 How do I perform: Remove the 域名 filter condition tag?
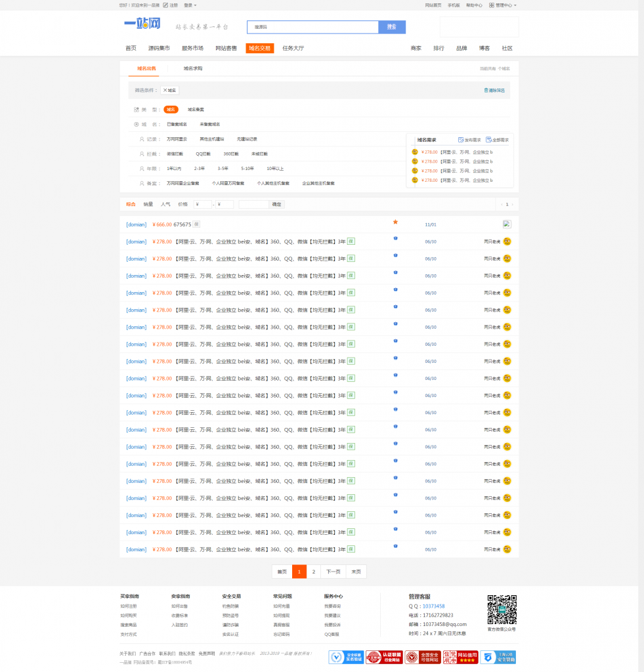click(x=169, y=91)
